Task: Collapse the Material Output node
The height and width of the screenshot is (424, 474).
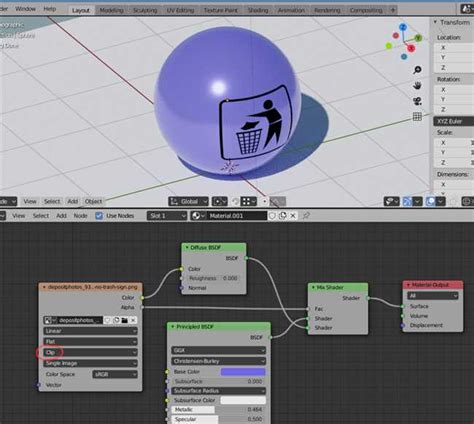Action: [x=408, y=285]
